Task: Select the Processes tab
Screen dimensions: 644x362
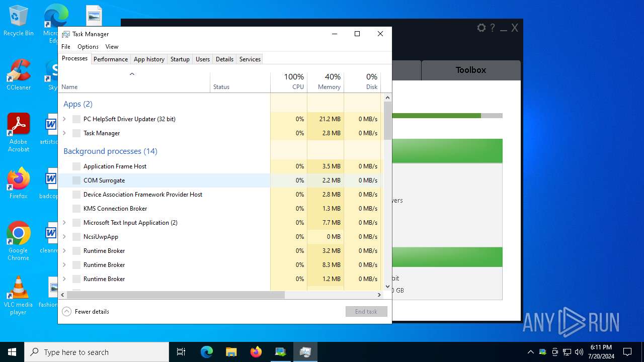Action: [x=74, y=58]
